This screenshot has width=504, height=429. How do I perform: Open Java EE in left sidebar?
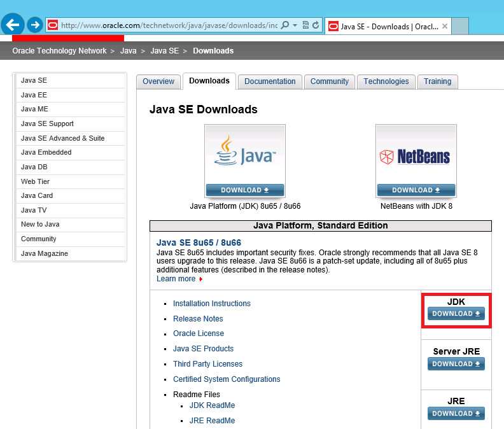pyautogui.click(x=70, y=95)
